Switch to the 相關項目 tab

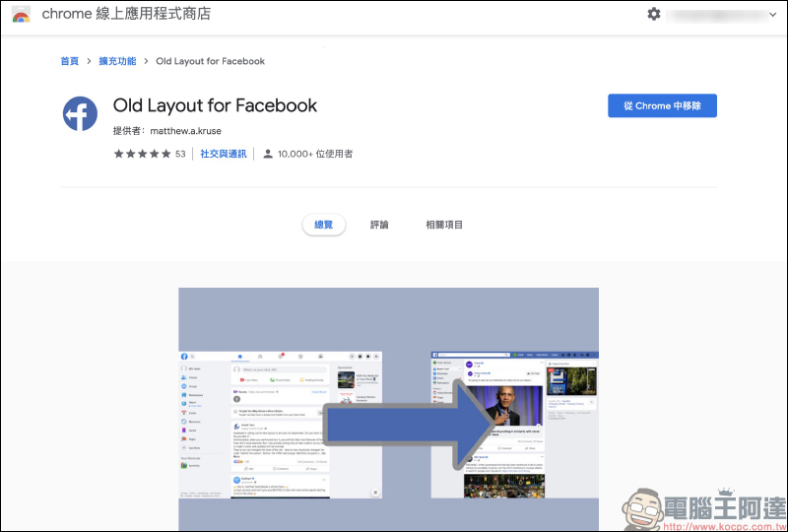pyautogui.click(x=444, y=225)
